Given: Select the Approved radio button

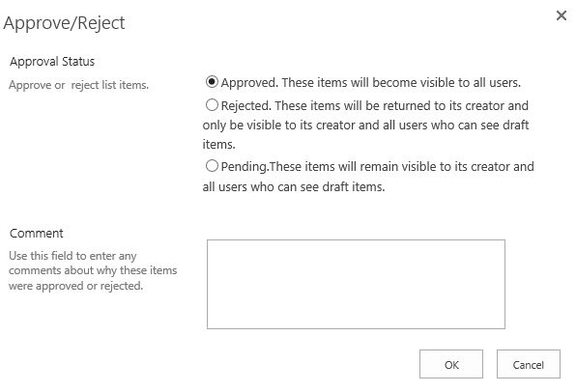Looking at the screenshot, I should [212, 81].
